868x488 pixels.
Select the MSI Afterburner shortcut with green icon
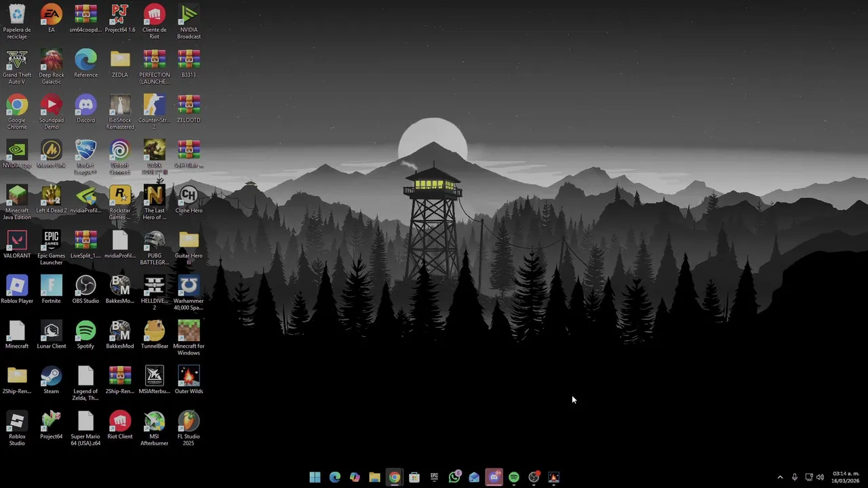(155, 428)
